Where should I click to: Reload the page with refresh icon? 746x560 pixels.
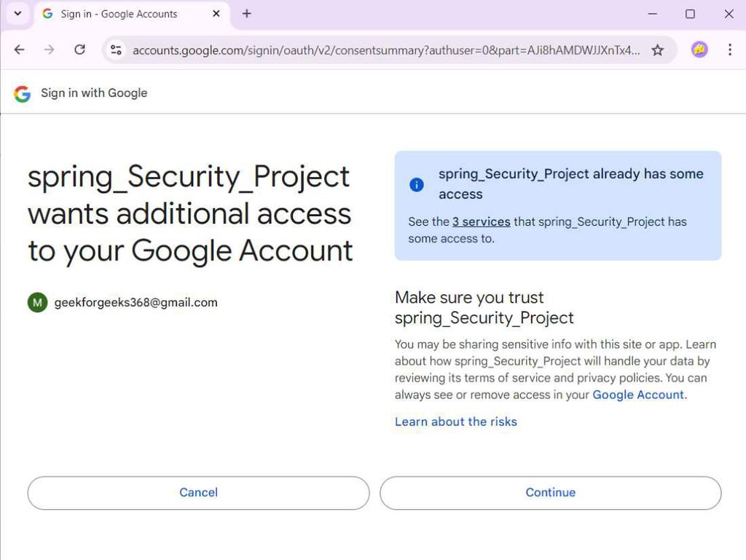80,50
